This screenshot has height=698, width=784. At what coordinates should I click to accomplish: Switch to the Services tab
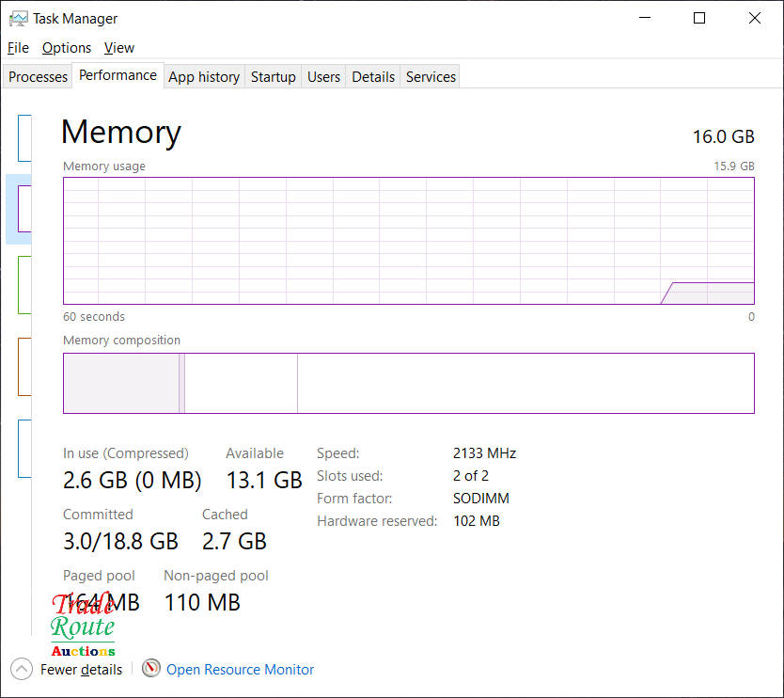coord(431,77)
